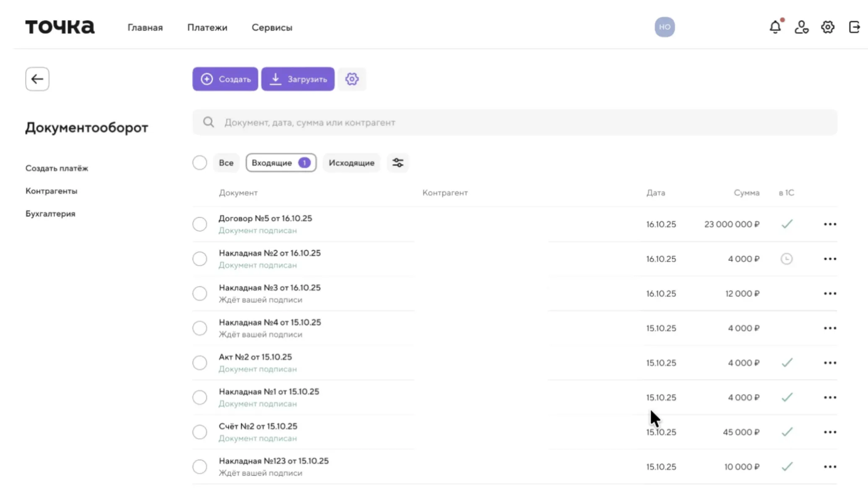
Task: Go back with the arrow button
Action: pos(37,79)
